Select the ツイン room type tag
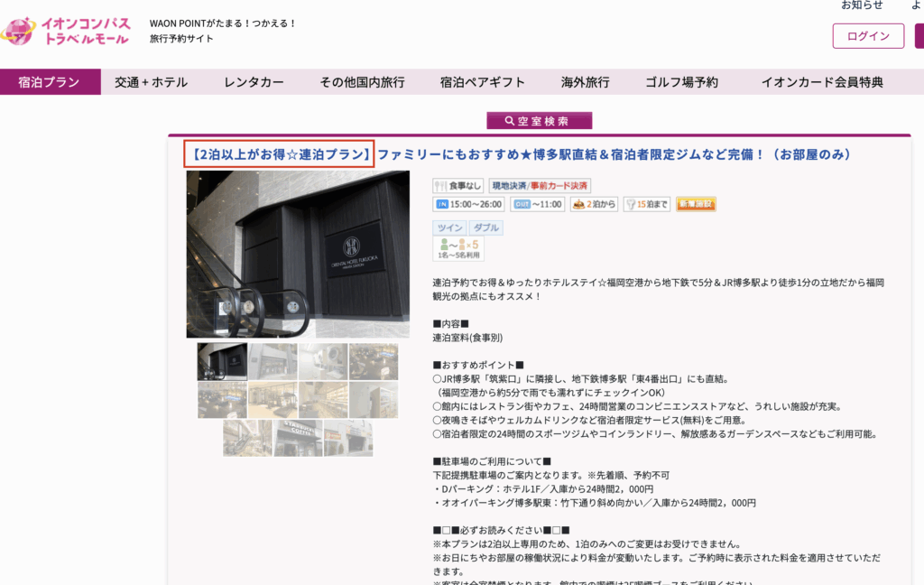Image resolution: width=924 pixels, height=585 pixels. 449,227
